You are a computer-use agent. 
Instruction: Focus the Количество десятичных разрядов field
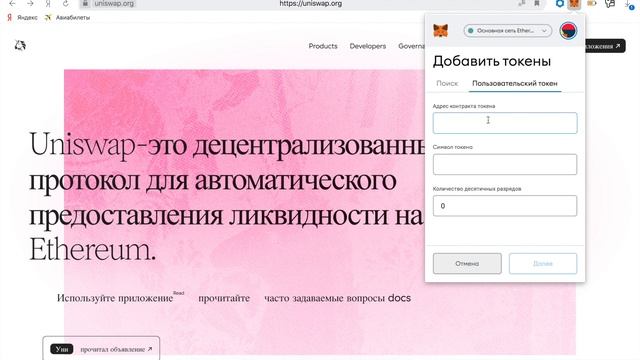point(505,206)
